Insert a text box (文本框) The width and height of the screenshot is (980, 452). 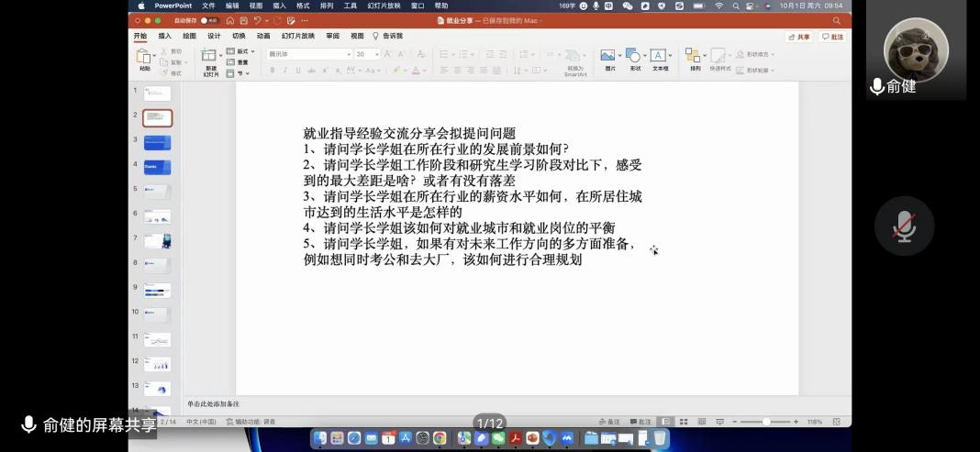coord(660,58)
